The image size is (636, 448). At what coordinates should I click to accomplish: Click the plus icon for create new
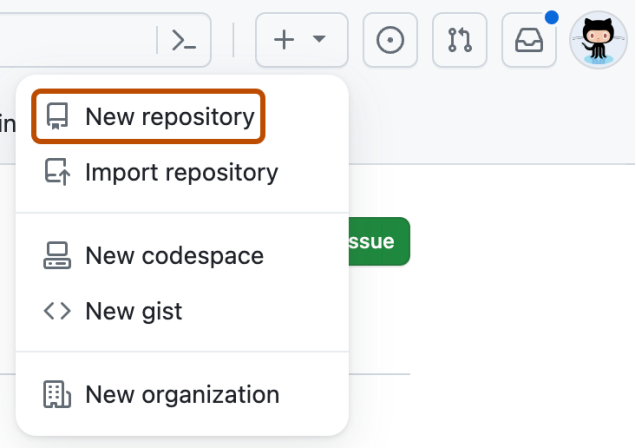(x=285, y=40)
